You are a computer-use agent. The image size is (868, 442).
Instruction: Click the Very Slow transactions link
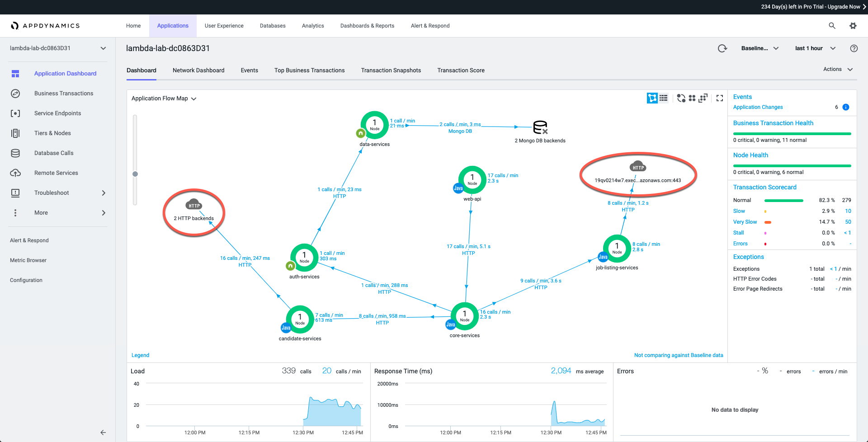(745, 222)
